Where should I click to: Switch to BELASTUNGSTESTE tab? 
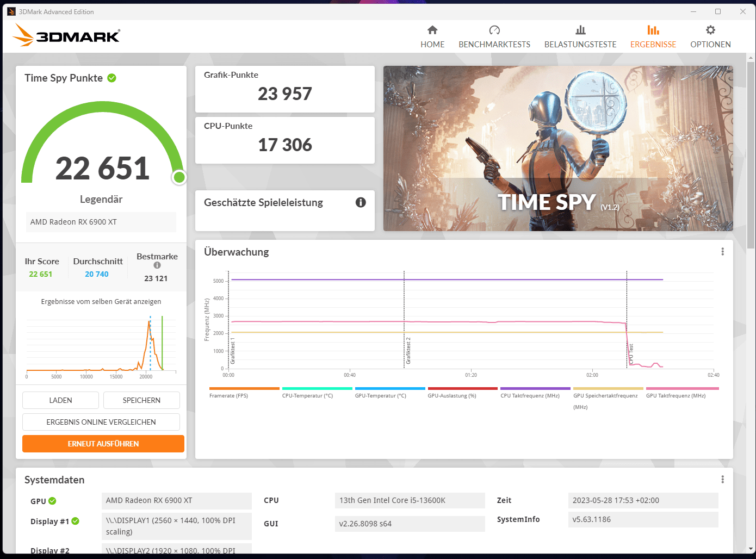tap(580, 37)
